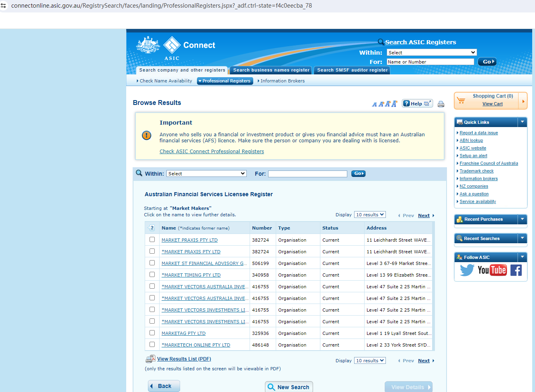Screen dimensions: 535x392
Task: Open the top Within register dropdown
Action: click(x=431, y=53)
